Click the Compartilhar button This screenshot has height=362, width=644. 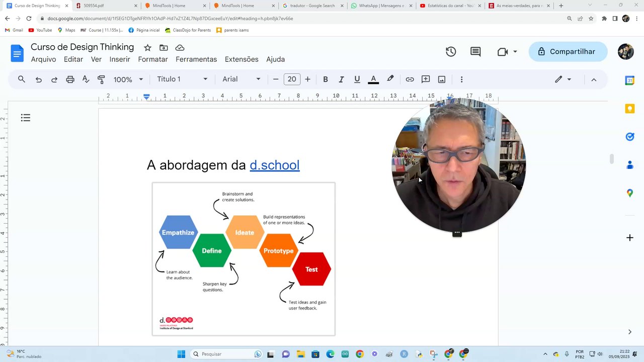[568, 52]
